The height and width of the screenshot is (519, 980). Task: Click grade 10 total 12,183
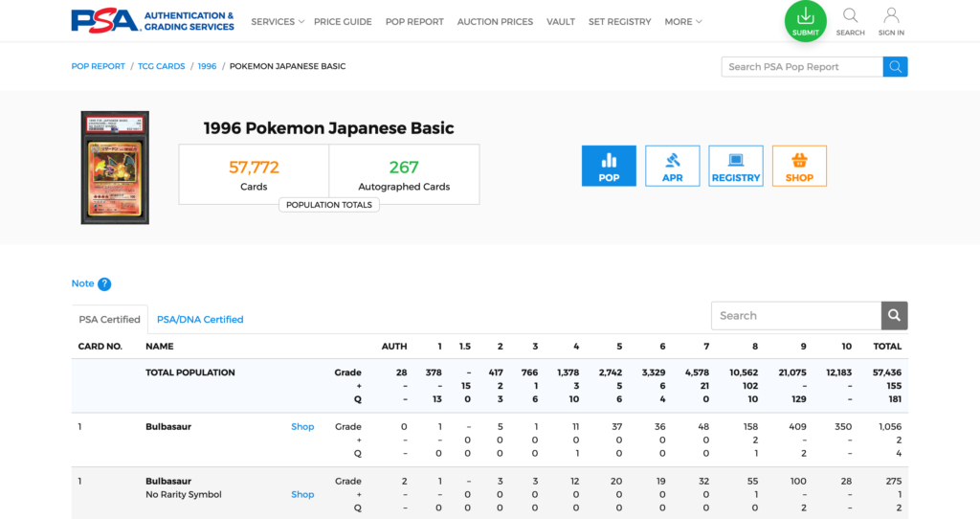[x=838, y=372]
